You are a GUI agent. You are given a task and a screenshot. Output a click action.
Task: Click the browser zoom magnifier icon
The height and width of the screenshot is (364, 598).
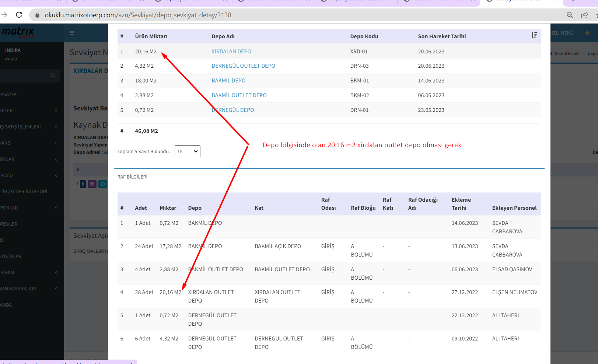(x=570, y=15)
